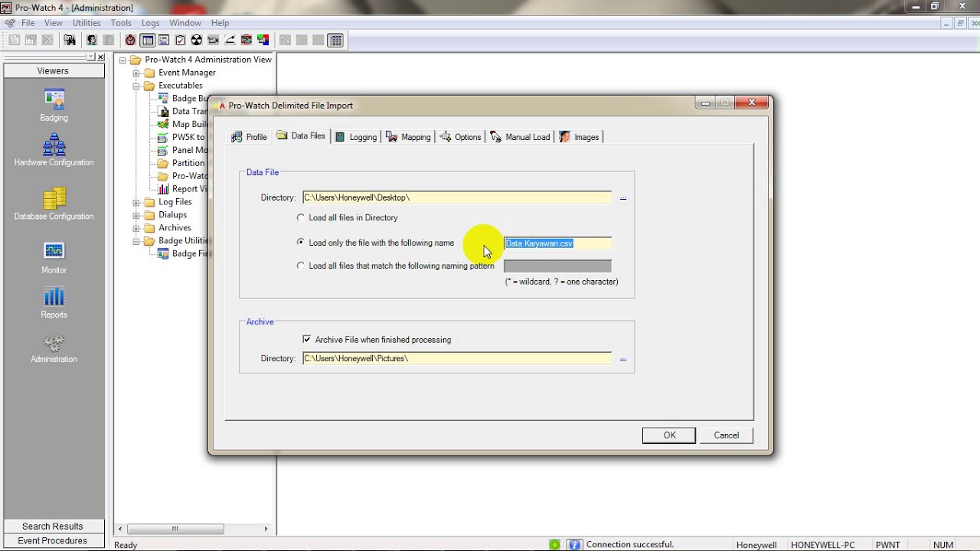
Task: Open Database Configuration viewer
Action: pyautogui.click(x=54, y=198)
